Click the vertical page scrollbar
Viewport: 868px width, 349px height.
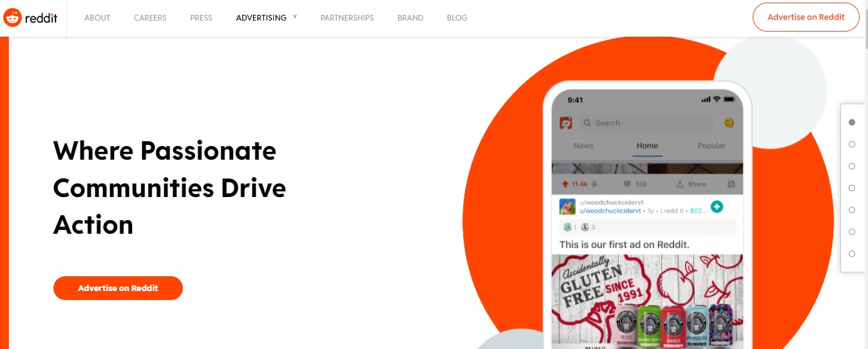tap(864, 193)
